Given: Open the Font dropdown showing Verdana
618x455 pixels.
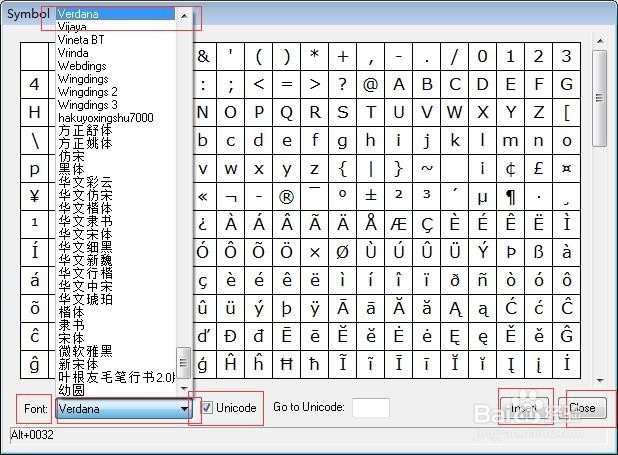Looking at the screenshot, I should click(x=124, y=408).
